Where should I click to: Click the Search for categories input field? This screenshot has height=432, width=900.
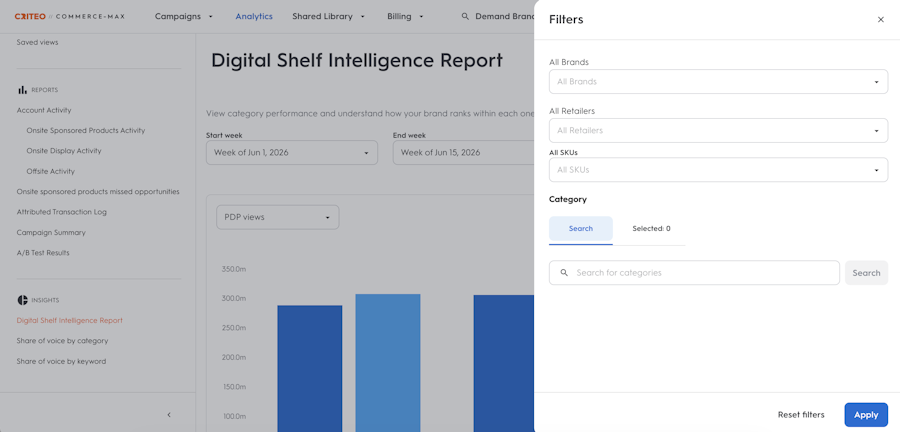point(694,273)
